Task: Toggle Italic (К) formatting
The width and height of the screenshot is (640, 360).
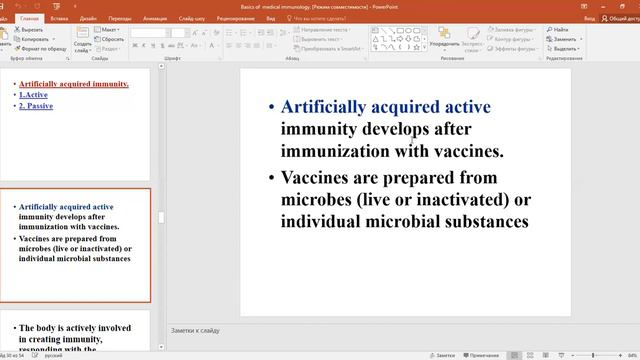Action: click(x=144, y=46)
